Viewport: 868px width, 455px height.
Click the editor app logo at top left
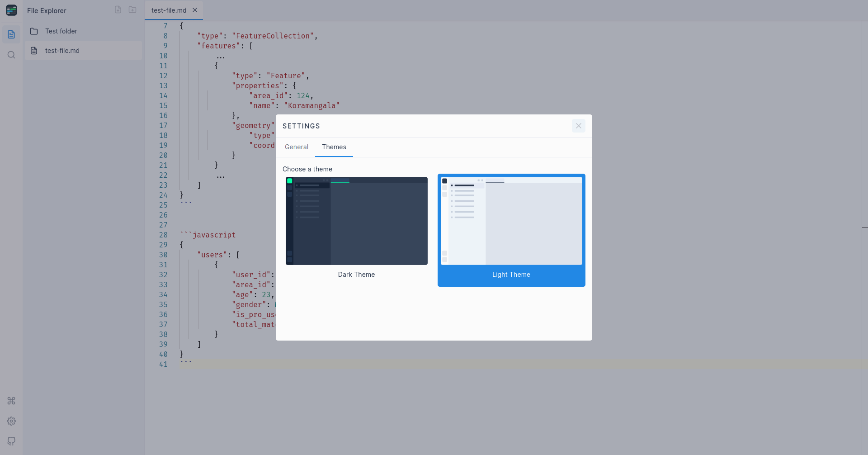tap(12, 10)
